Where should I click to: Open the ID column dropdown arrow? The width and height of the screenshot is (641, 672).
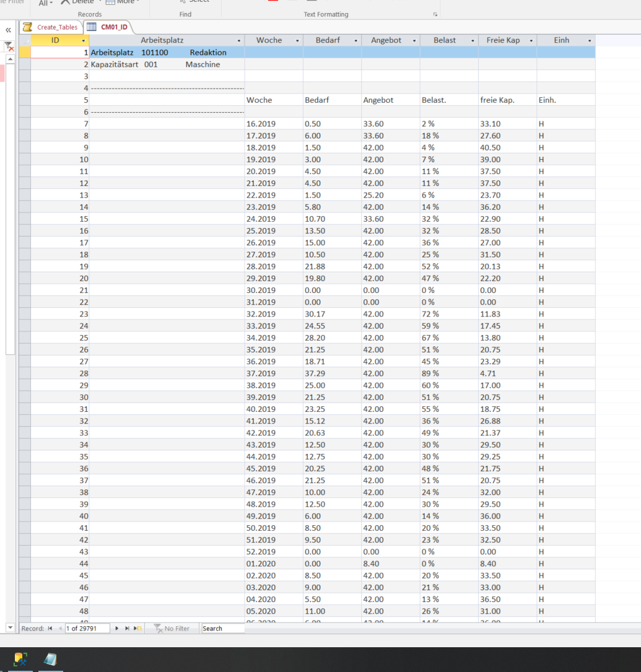click(84, 41)
